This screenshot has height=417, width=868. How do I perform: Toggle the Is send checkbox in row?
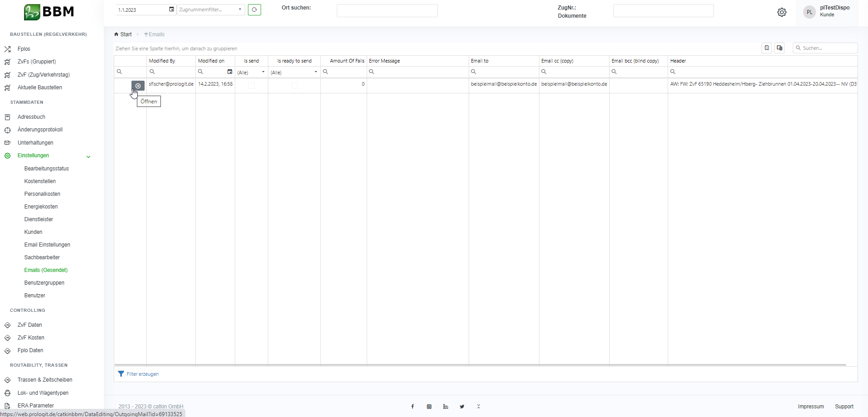point(252,85)
